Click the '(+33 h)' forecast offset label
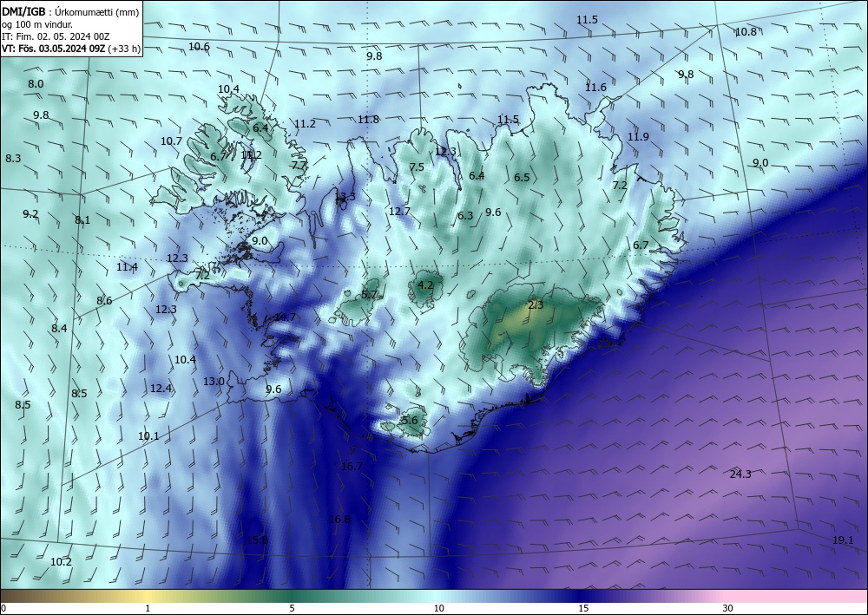Image resolution: width=868 pixels, height=615 pixels. pyautogui.click(x=124, y=49)
